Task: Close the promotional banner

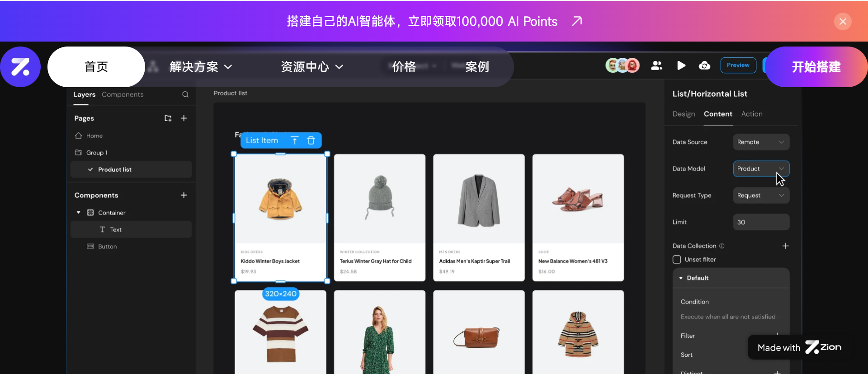Action: (843, 21)
